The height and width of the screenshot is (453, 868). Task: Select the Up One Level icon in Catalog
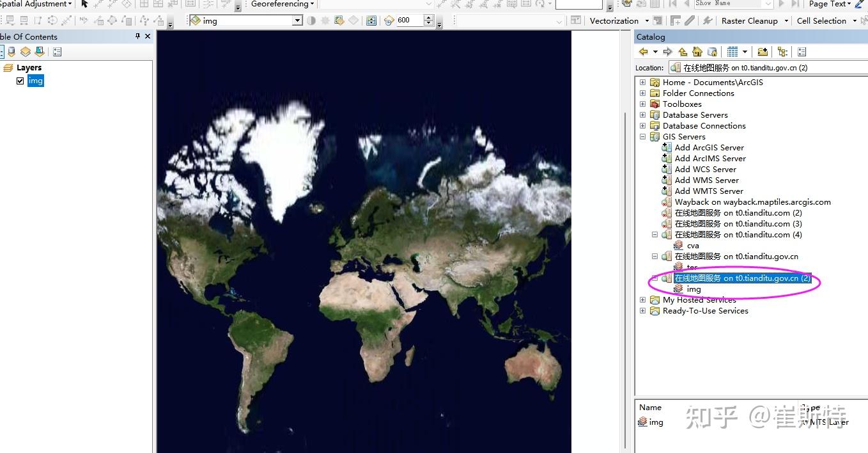tap(681, 51)
